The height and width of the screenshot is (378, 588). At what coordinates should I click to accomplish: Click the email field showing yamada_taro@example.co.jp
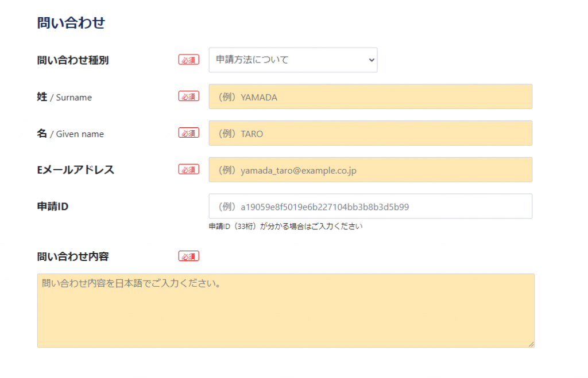coord(370,169)
